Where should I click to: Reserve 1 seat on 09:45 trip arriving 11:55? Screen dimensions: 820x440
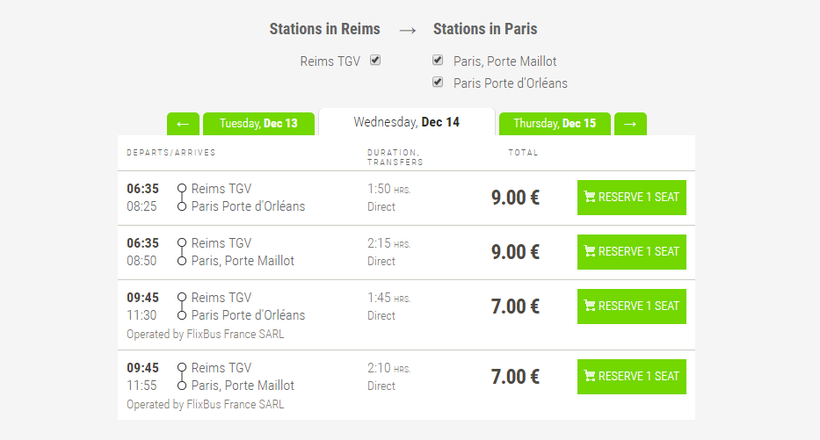[632, 376]
